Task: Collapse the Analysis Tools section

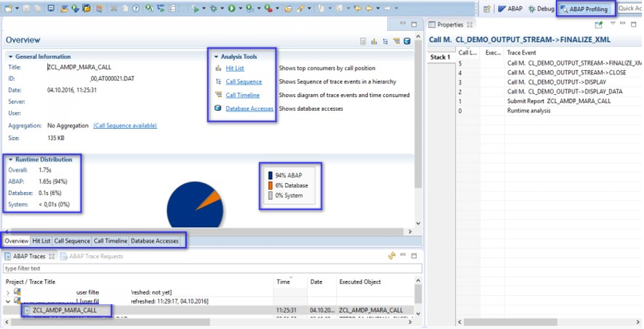Action: pos(216,56)
